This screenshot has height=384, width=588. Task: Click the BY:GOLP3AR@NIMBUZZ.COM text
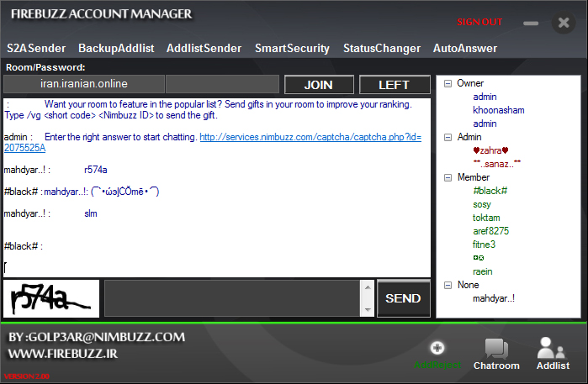click(97, 337)
